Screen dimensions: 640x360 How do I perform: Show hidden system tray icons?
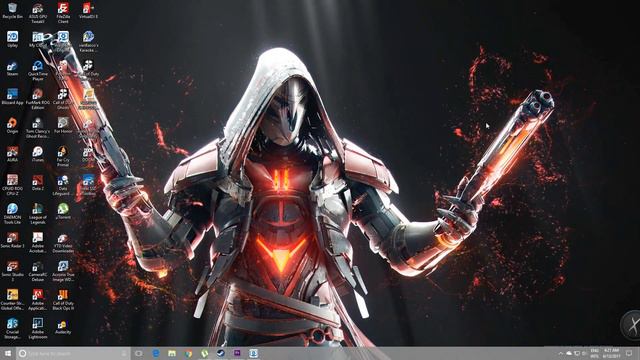[x=560, y=353]
